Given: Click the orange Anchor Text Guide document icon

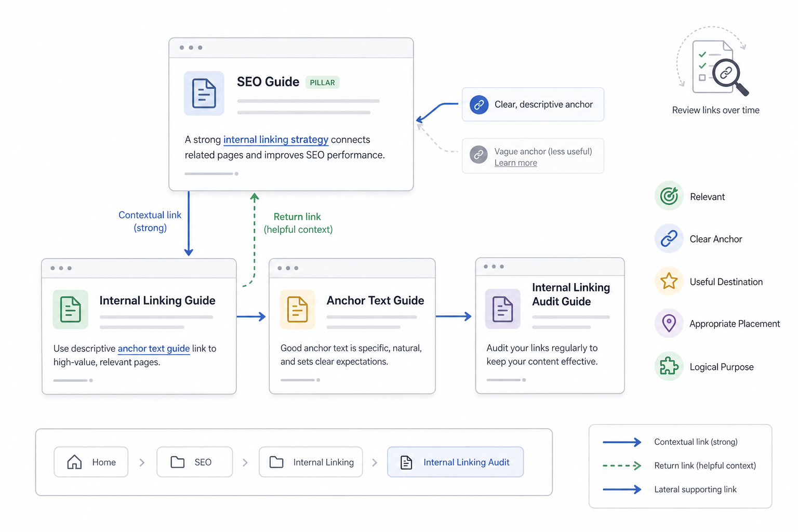Looking at the screenshot, I should click(298, 309).
